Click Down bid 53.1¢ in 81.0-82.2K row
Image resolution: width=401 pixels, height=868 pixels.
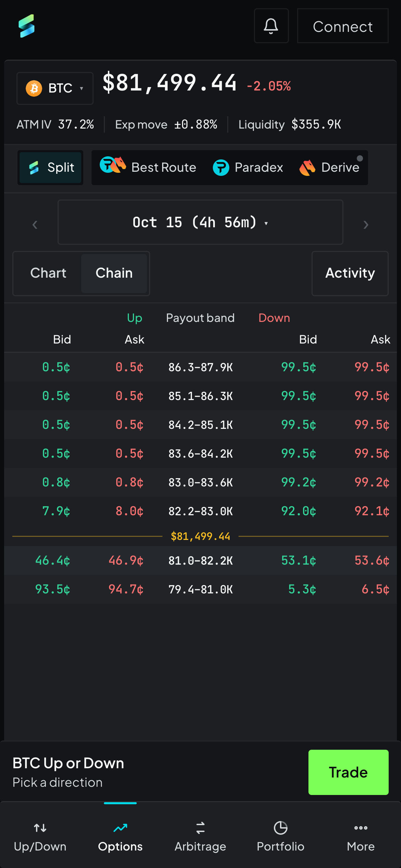coord(299,560)
